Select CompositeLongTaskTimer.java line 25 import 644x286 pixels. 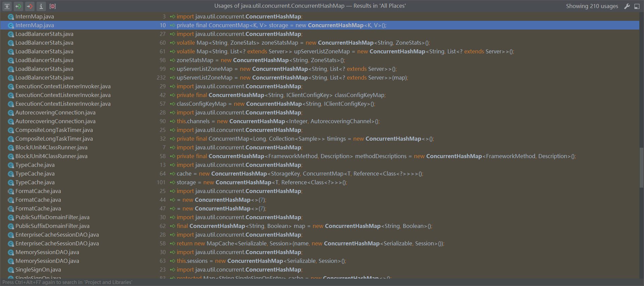pyautogui.click(x=320, y=130)
